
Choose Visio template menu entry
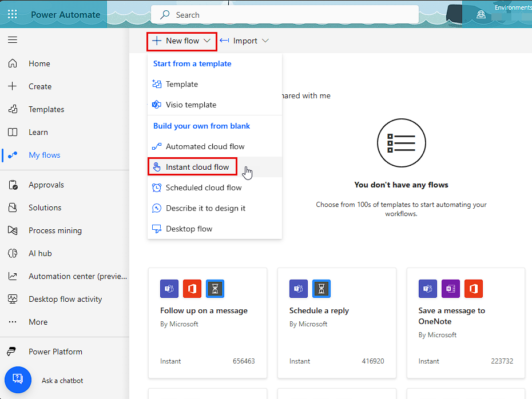[x=215, y=105]
